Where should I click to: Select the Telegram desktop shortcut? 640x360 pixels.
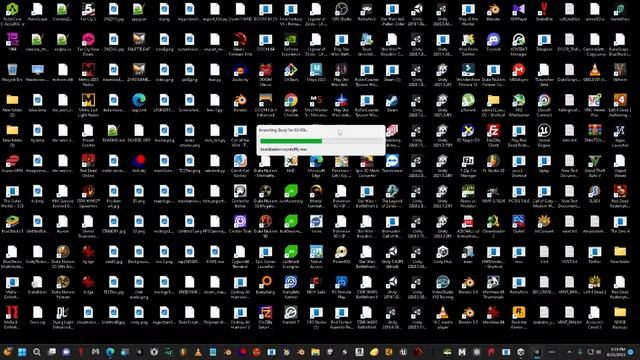point(544,42)
